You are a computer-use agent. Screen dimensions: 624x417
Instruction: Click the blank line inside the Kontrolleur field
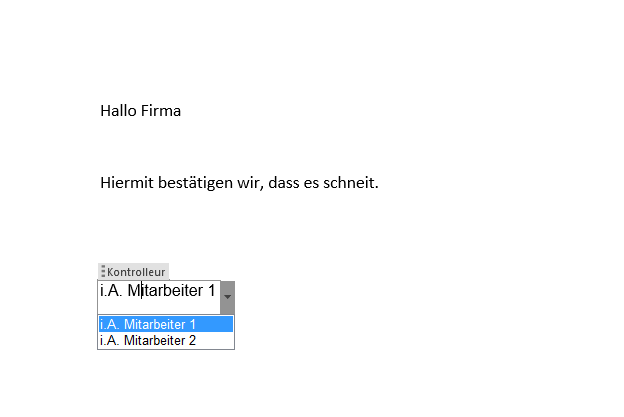(x=159, y=307)
